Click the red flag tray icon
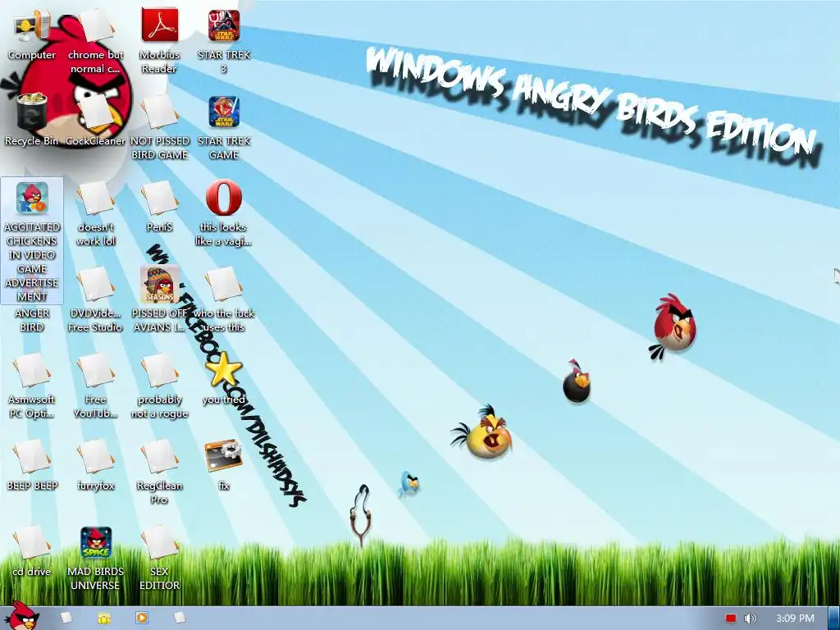Viewport: 840px width, 630px height. [x=731, y=619]
